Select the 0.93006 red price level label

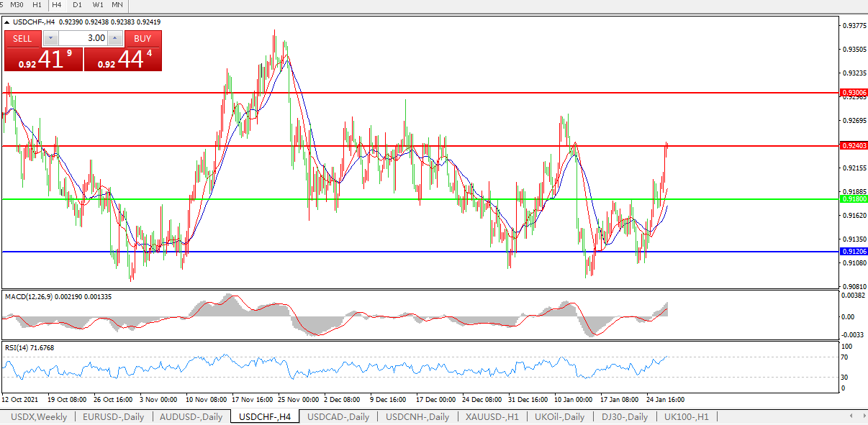854,93
